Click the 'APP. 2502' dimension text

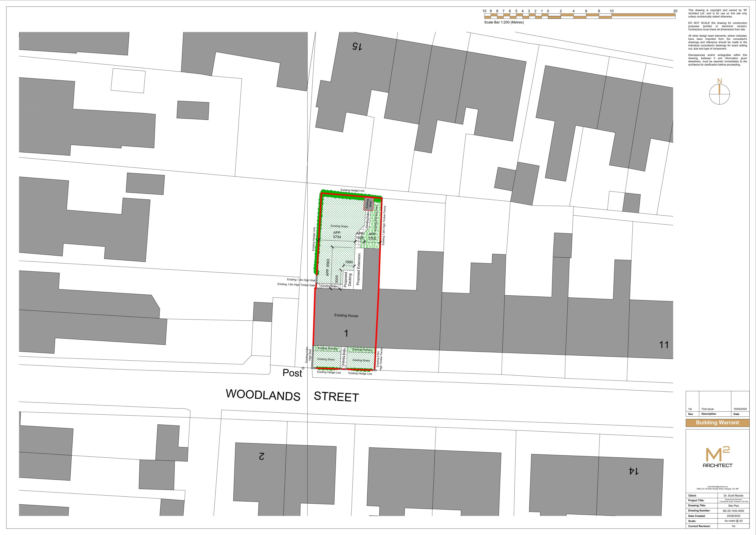[372, 236]
